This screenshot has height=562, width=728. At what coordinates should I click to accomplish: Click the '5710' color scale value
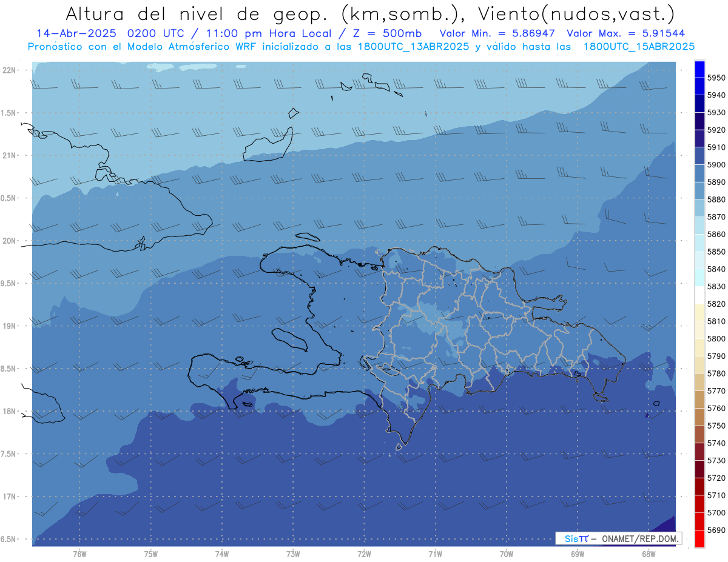[x=716, y=495]
